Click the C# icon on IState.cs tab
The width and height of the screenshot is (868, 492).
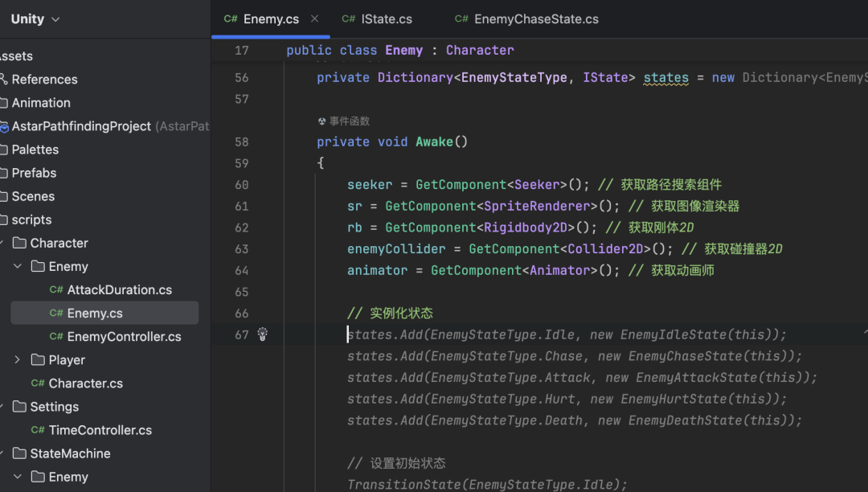point(348,18)
